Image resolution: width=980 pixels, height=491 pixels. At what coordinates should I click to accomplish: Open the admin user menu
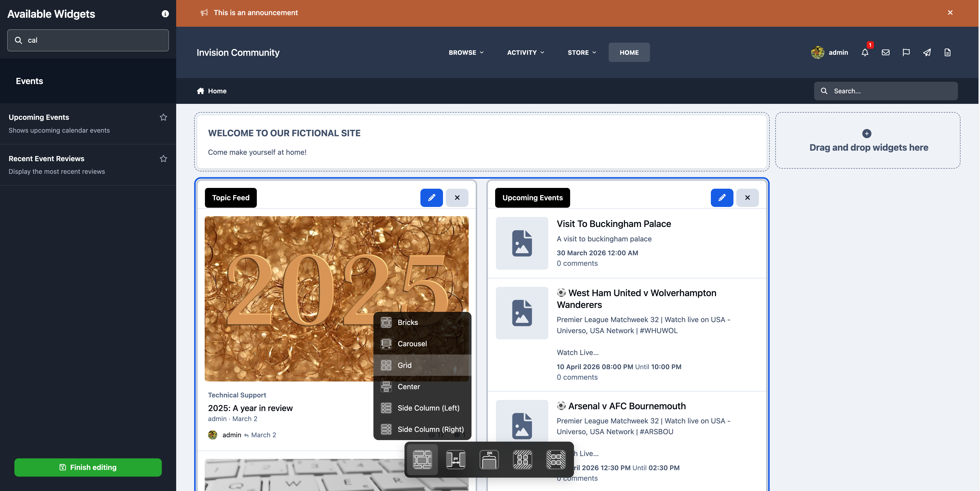coord(829,52)
